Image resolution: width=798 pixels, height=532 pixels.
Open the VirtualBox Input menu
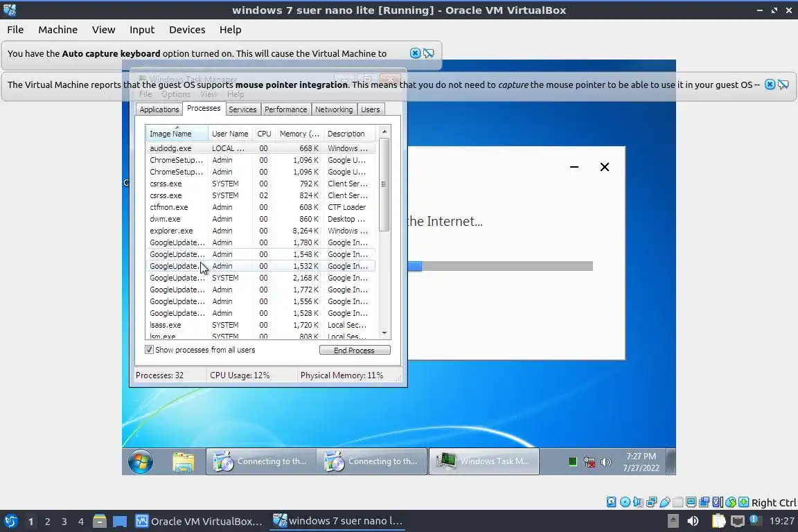(142, 30)
